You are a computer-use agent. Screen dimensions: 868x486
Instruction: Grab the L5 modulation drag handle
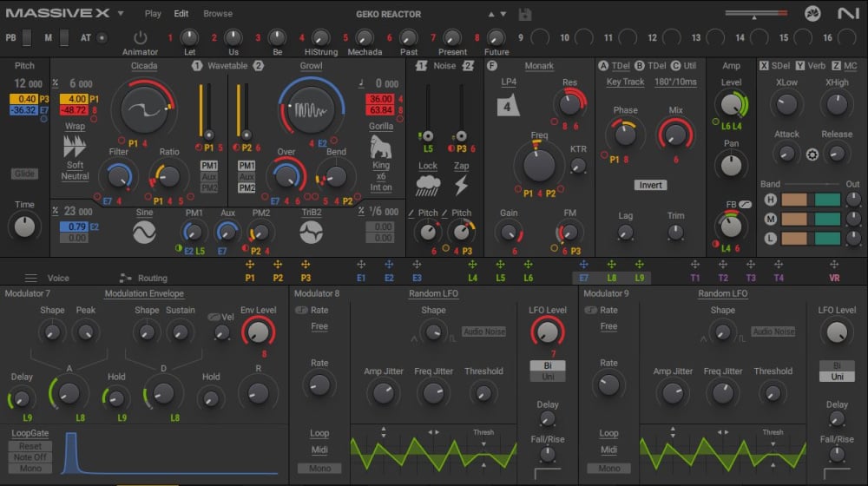coord(500,265)
